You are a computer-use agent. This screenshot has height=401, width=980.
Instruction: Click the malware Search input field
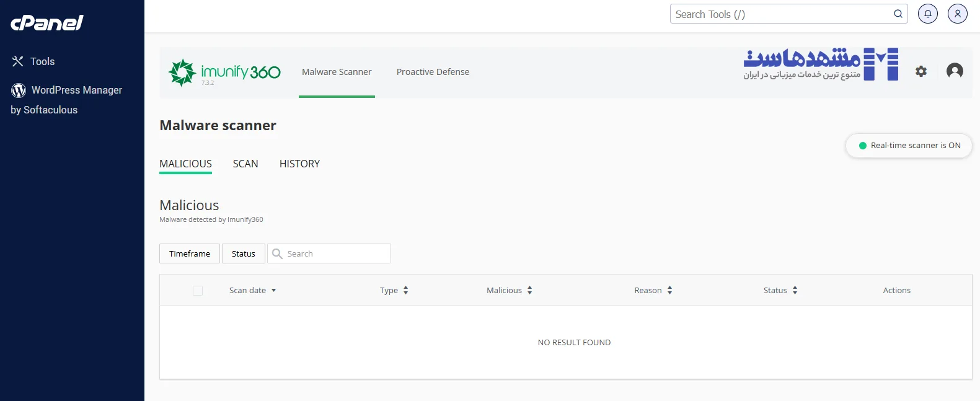(336, 253)
